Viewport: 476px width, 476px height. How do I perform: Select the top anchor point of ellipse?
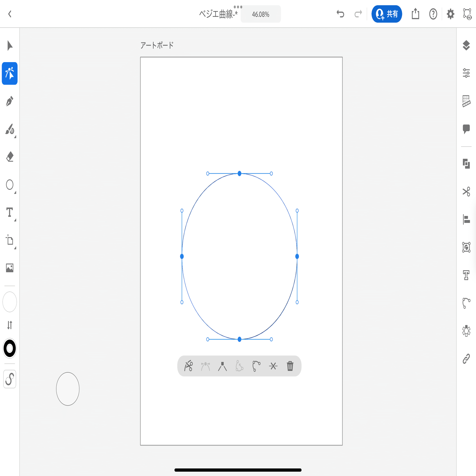[239, 174]
